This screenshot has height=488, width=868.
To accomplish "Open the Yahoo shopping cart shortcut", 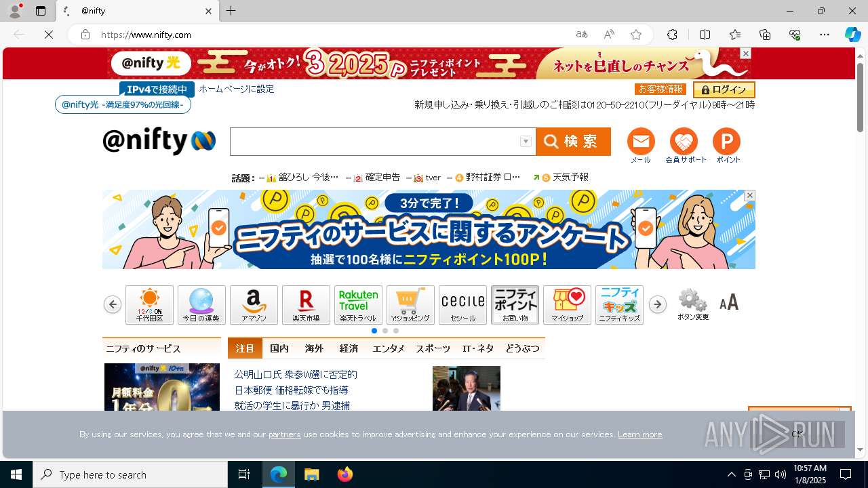I will (410, 305).
